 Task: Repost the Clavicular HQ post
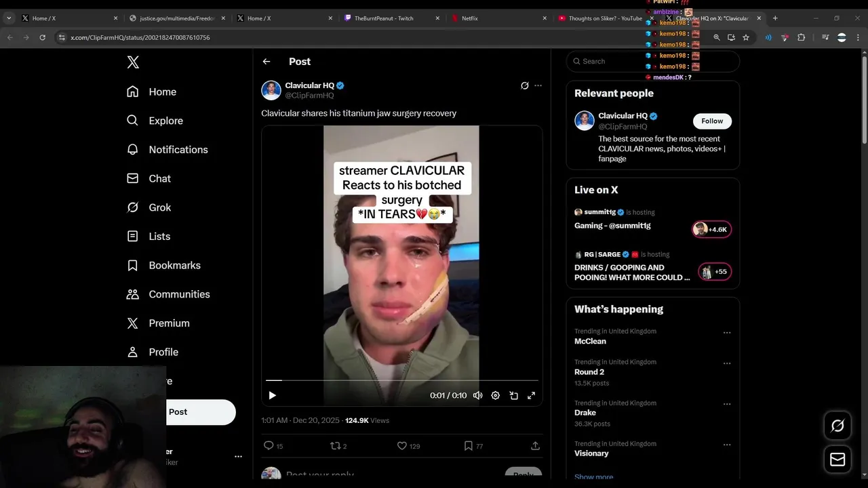pyautogui.click(x=334, y=445)
